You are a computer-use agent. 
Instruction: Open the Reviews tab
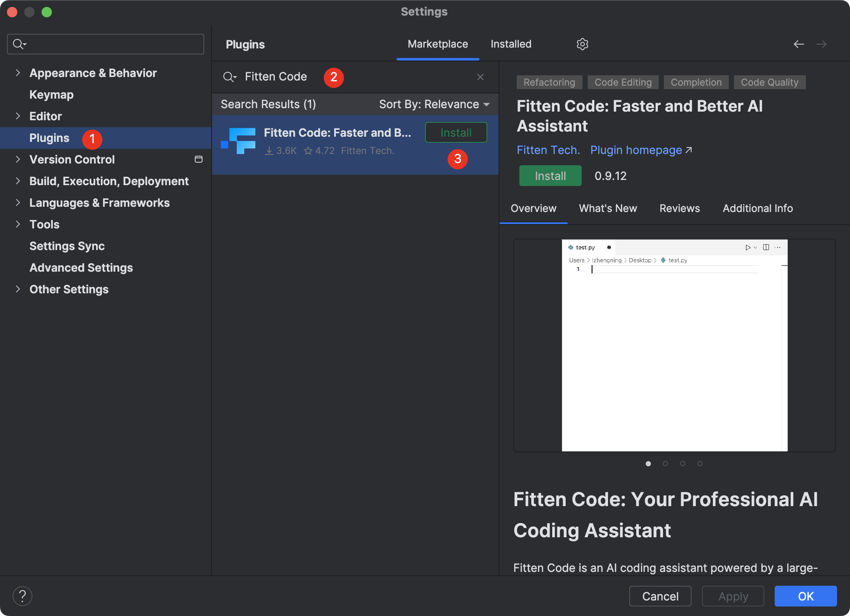(x=679, y=209)
